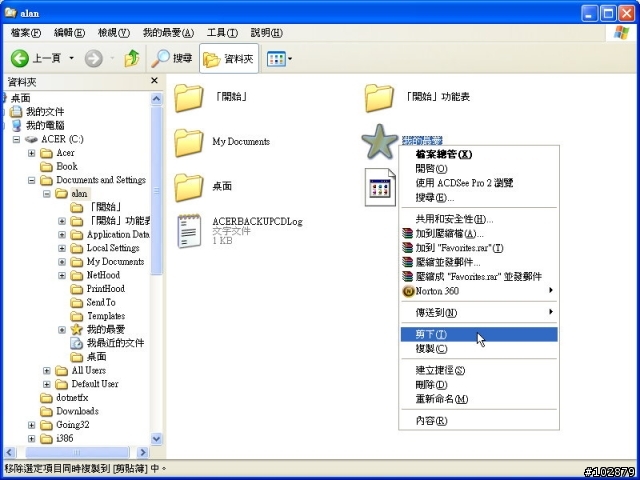Select Book folder in tree
The height and width of the screenshot is (480, 640).
pos(59,167)
